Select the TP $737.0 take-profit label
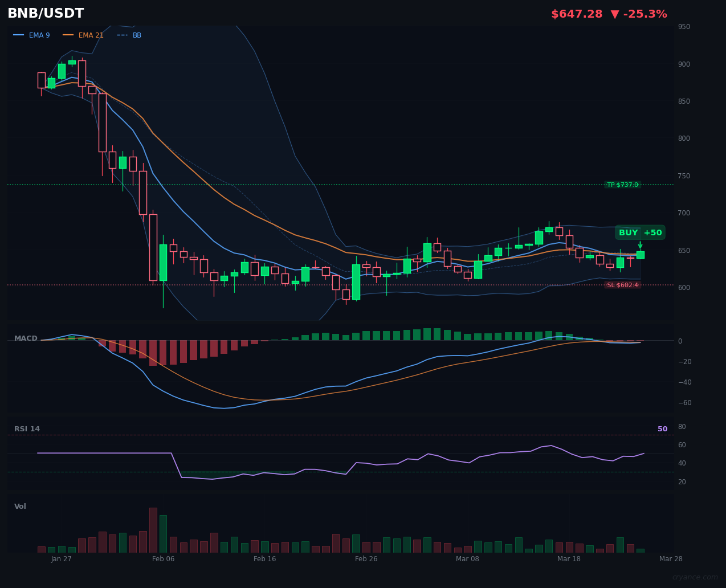 (623, 185)
